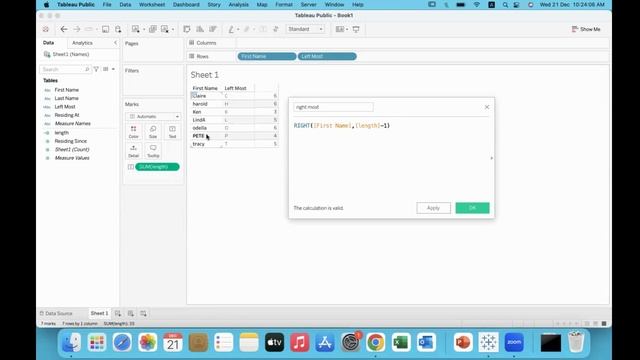640x360 pixels.
Task: Open the Show Cards dropdown arrow
Action: point(347,29)
